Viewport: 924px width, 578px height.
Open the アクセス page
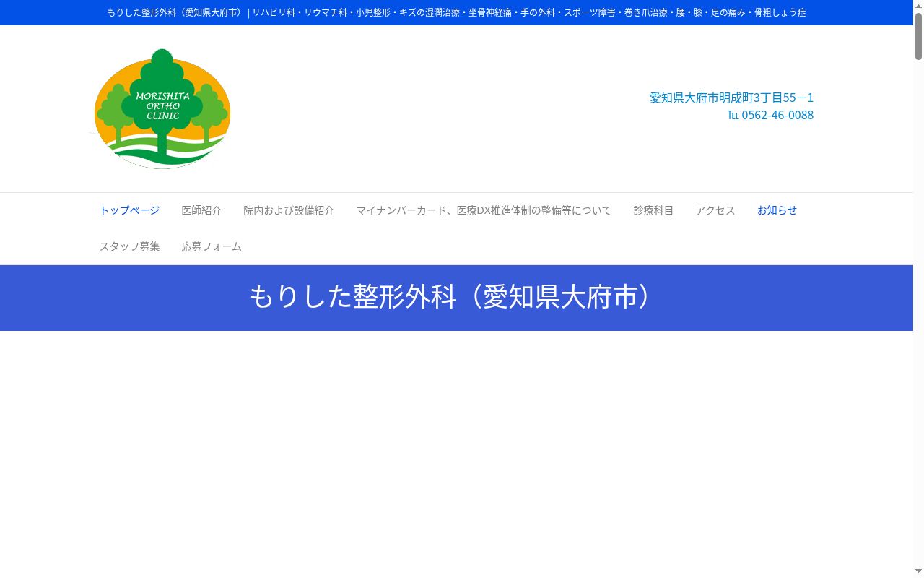(x=715, y=210)
